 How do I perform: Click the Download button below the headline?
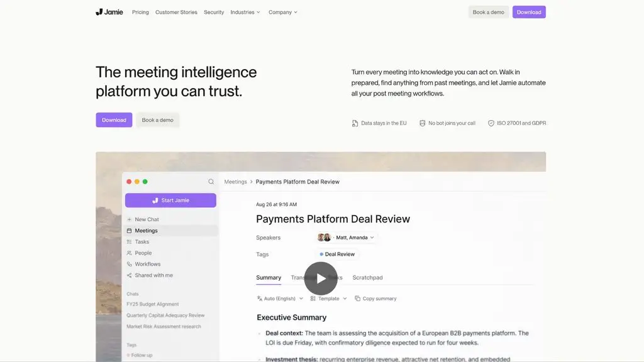click(x=114, y=120)
